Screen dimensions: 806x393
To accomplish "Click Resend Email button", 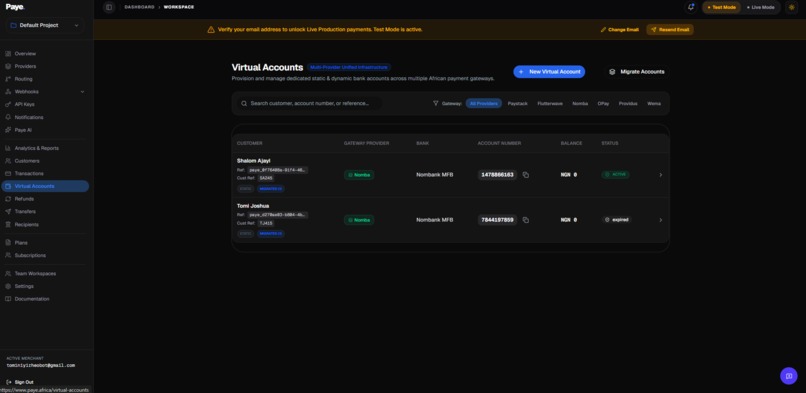I will pyautogui.click(x=670, y=30).
